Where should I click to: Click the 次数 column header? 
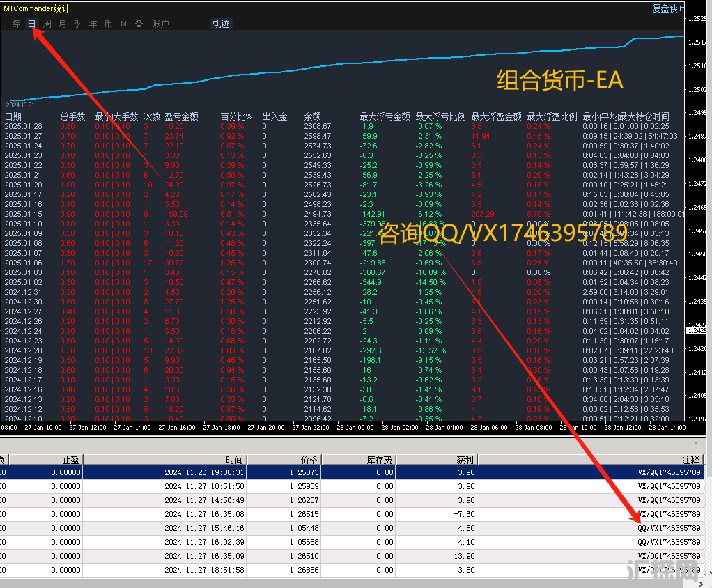coord(152,116)
